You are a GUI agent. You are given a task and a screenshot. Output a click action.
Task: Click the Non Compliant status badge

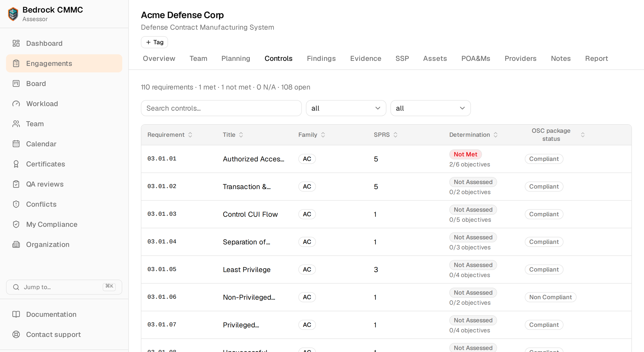tap(550, 297)
